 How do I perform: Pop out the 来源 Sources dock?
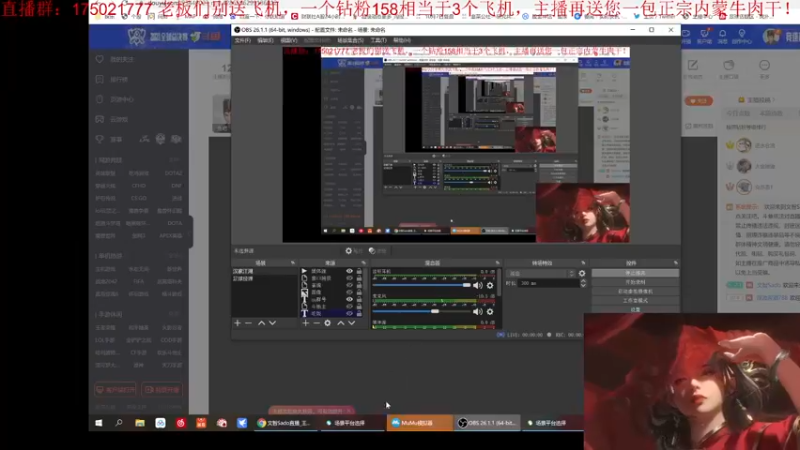click(x=363, y=263)
